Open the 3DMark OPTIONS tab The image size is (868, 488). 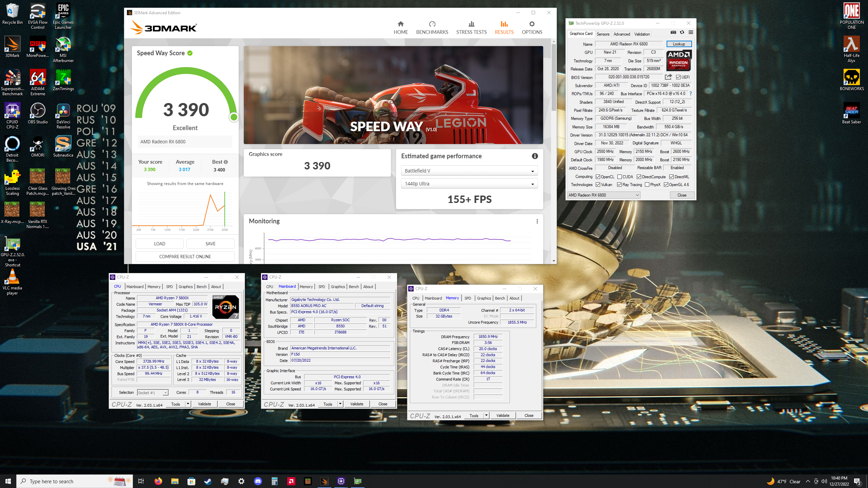tap(532, 28)
